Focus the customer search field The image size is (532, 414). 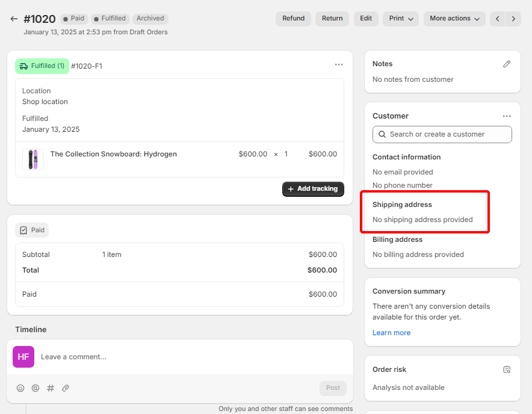(442, 134)
